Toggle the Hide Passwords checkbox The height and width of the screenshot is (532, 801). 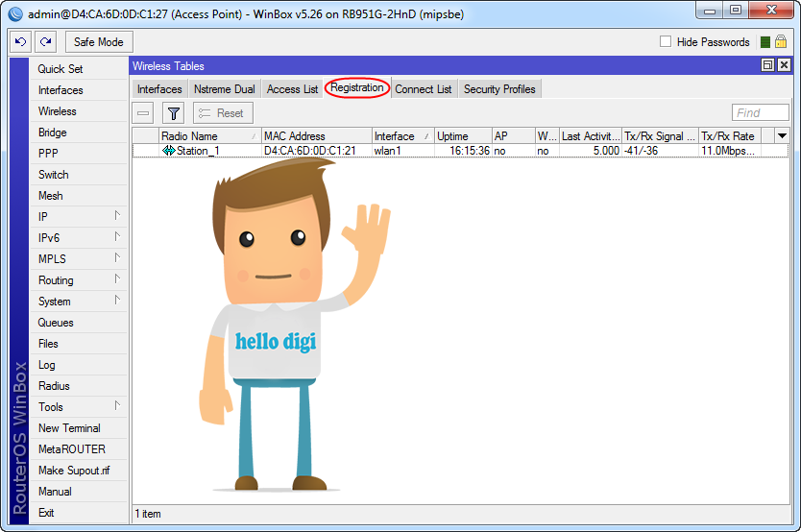point(666,41)
